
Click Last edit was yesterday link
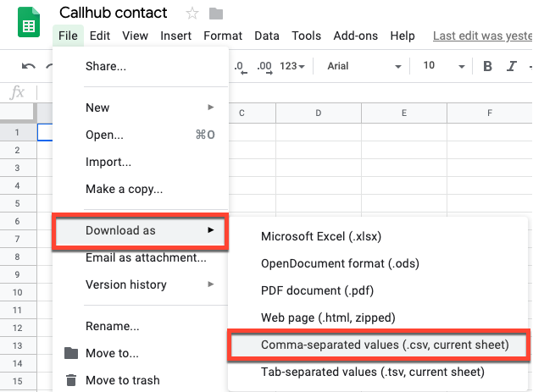483,36
